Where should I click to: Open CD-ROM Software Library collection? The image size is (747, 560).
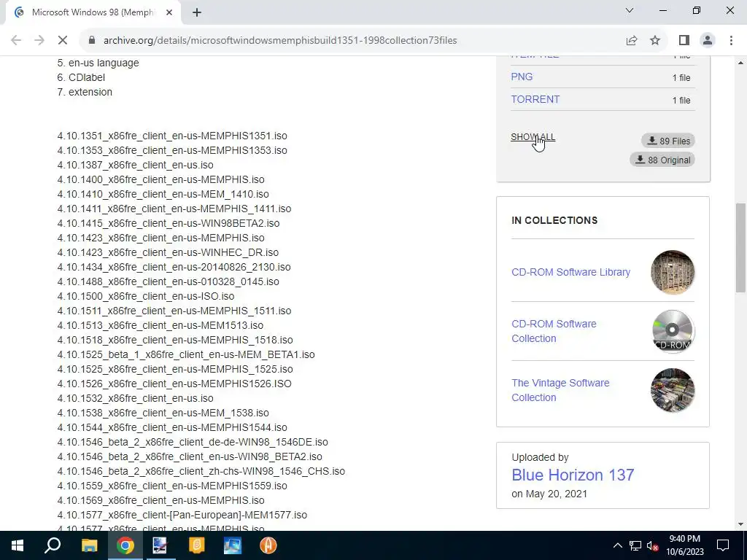pos(570,272)
